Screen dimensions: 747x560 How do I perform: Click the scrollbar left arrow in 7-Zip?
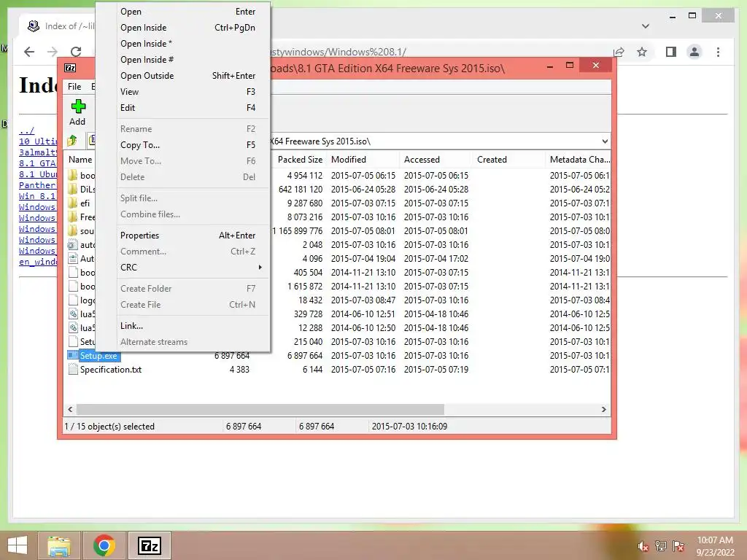[x=70, y=409]
